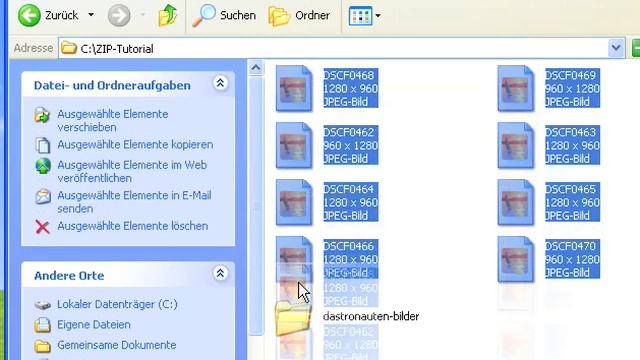Click the local drive icon
The image size is (640, 360).
point(42,305)
